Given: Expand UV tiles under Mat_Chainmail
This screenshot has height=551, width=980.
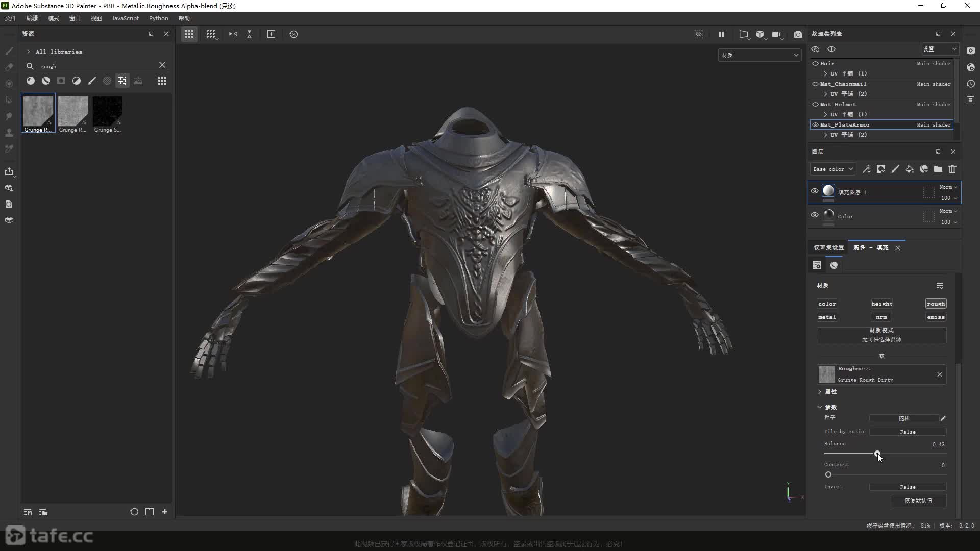Looking at the screenshot, I should [x=825, y=94].
